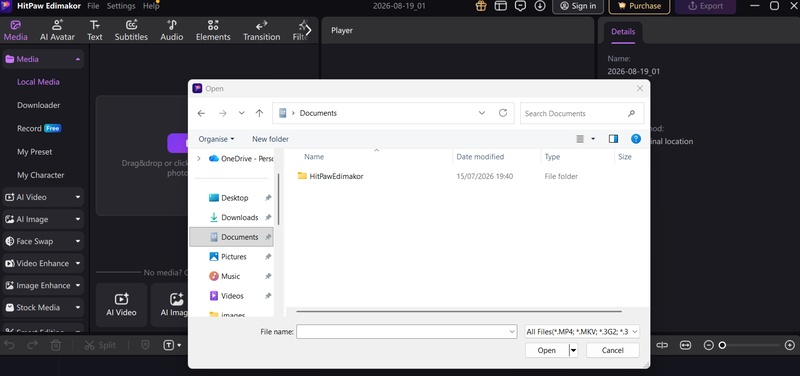Screen dimensions: 800x376
Task: Click the Purchase button
Action: tap(639, 6)
